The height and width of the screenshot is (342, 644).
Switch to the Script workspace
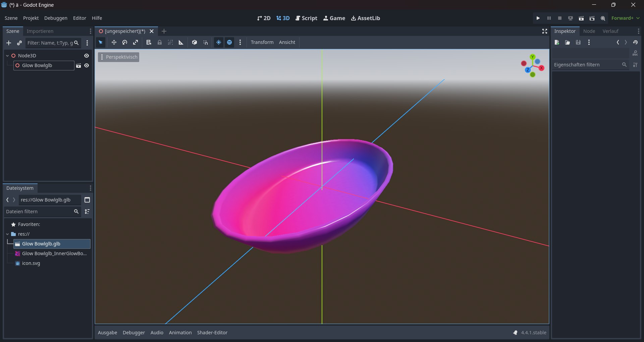tap(306, 18)
